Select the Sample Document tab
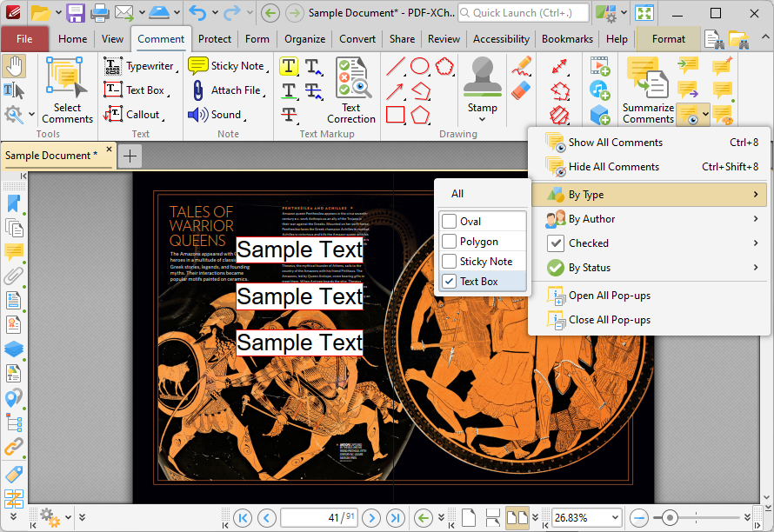This screenshot has width=774, height=532. pos(51,156)
